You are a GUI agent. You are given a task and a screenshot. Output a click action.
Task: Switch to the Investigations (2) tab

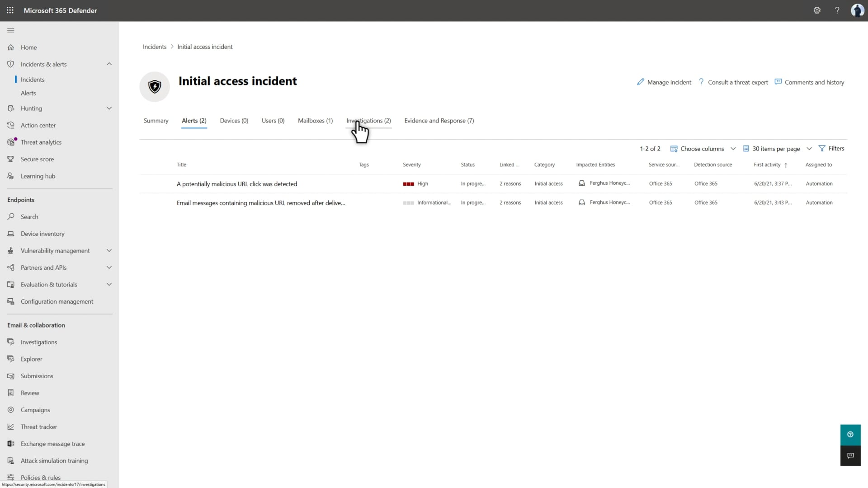368,121
